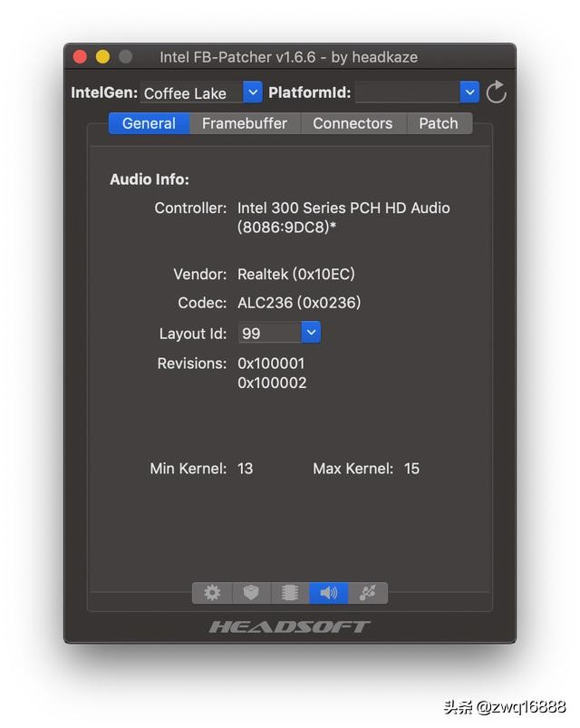Click codec value ALC236 (0x0236)
Viewport: 580px width, 728px height.
299,303
